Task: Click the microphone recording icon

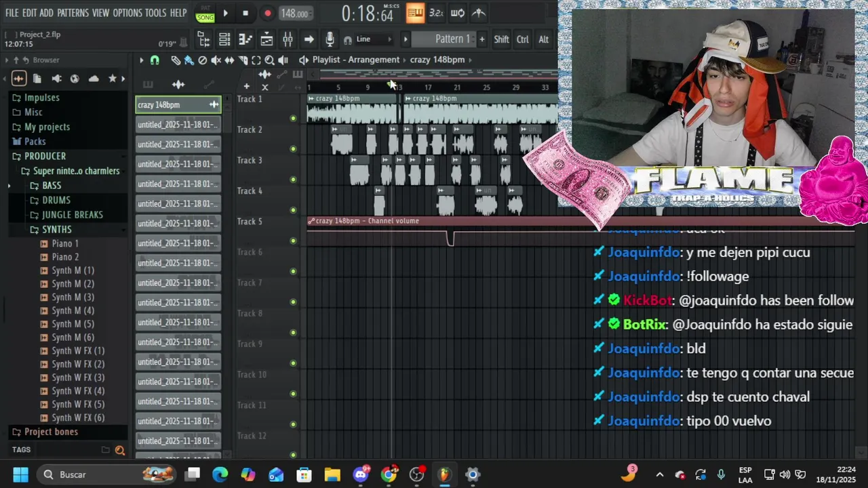Action: tap(330, 39)
